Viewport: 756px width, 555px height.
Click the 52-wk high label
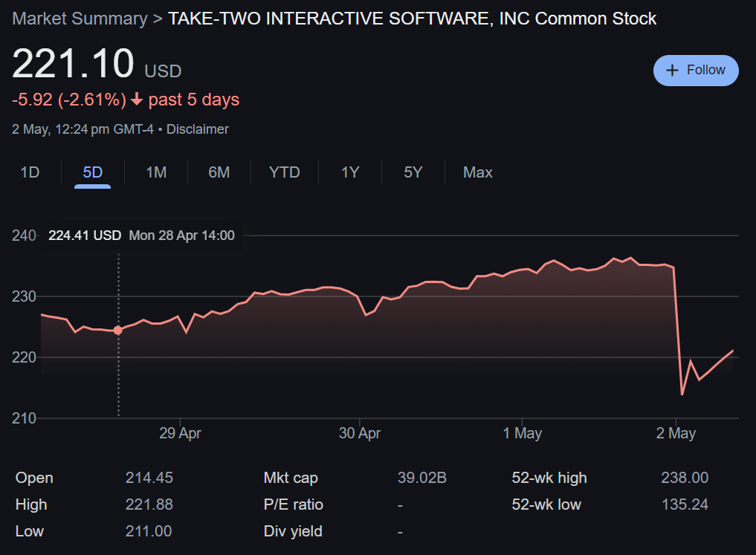pyautogui.click(x=549, y=478)
